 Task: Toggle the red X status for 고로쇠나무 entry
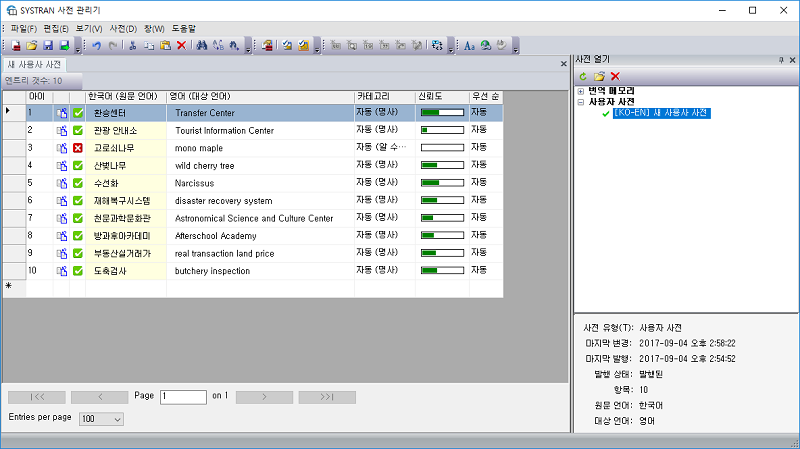point(78,148)
